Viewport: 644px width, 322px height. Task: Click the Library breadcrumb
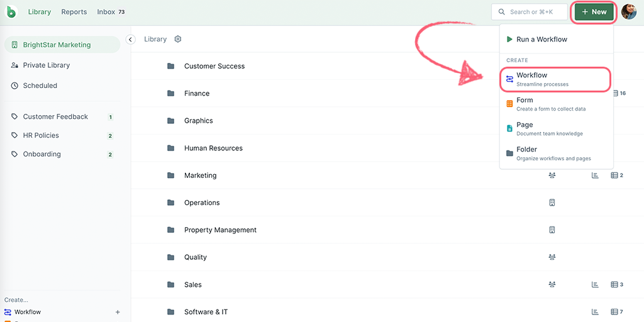point(155,39)
